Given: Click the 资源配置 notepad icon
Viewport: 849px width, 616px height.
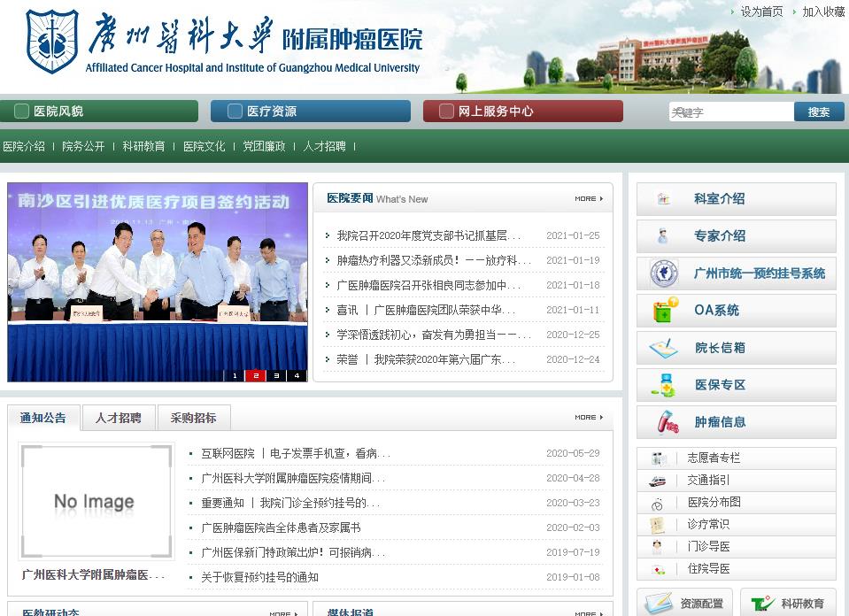Looking at the screenshot, I should (x=659, y=603).
